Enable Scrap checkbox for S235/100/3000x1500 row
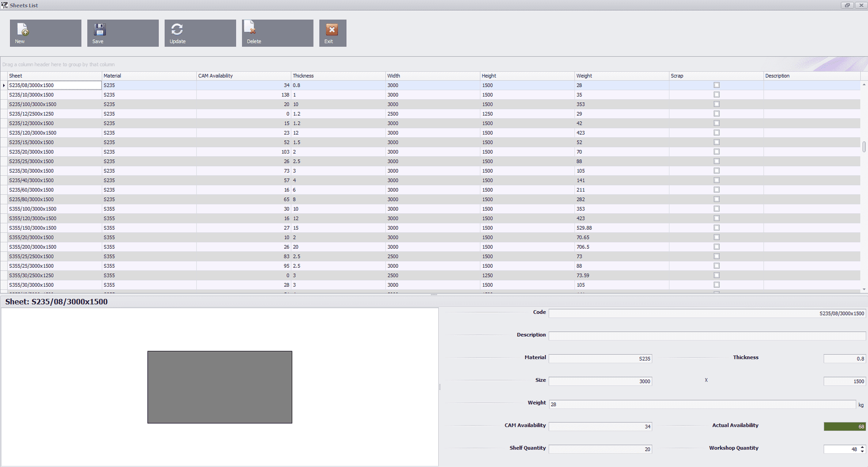The width and height of the screenshot is (868, 467). point(717,104)
